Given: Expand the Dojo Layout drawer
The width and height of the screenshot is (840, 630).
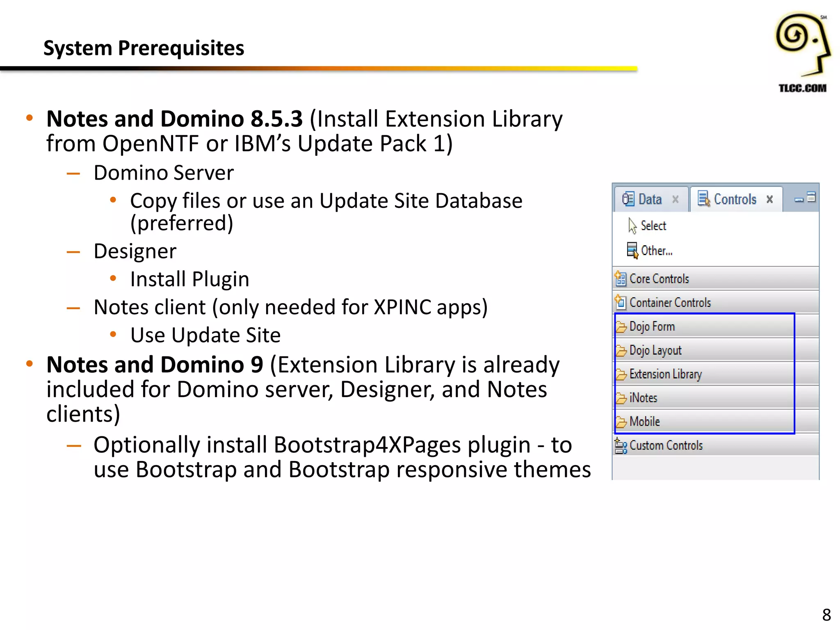Looking at the screenshot, I should click(x=715, y=350).
